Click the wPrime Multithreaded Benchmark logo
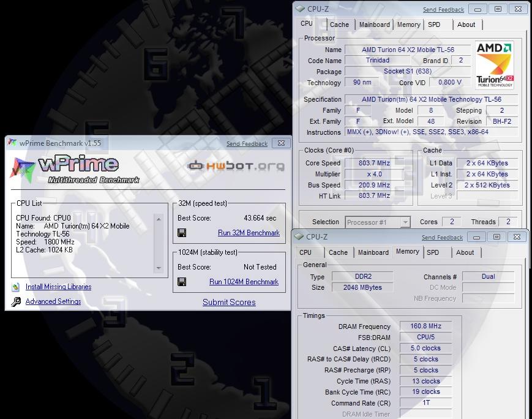Screen dimensions: 532x419 click(x=75, y=169)
